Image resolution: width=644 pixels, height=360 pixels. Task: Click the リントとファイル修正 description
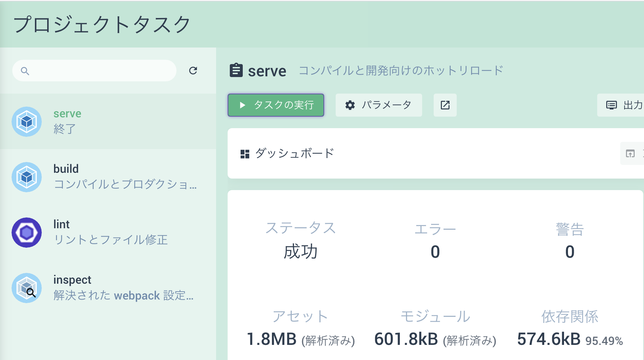point(111,240)
